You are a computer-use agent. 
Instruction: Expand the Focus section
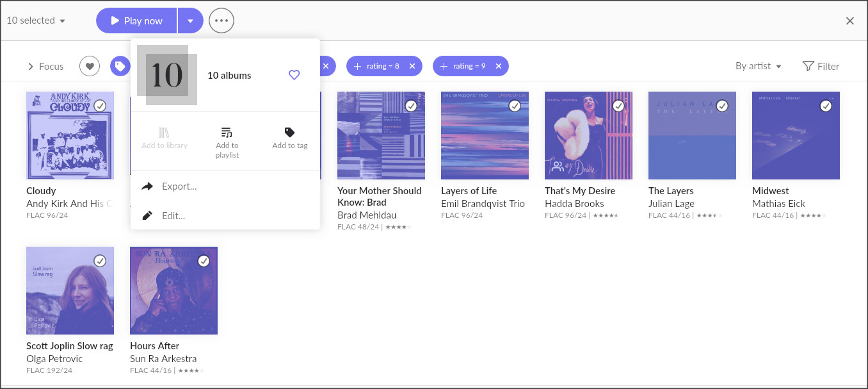(45, 66)
